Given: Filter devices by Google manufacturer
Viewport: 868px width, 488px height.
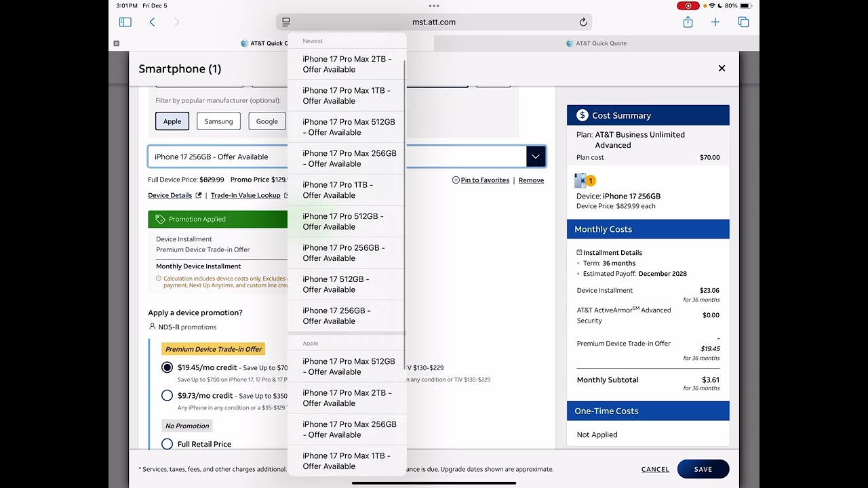Looking at the screenshot, I should 267,121.
